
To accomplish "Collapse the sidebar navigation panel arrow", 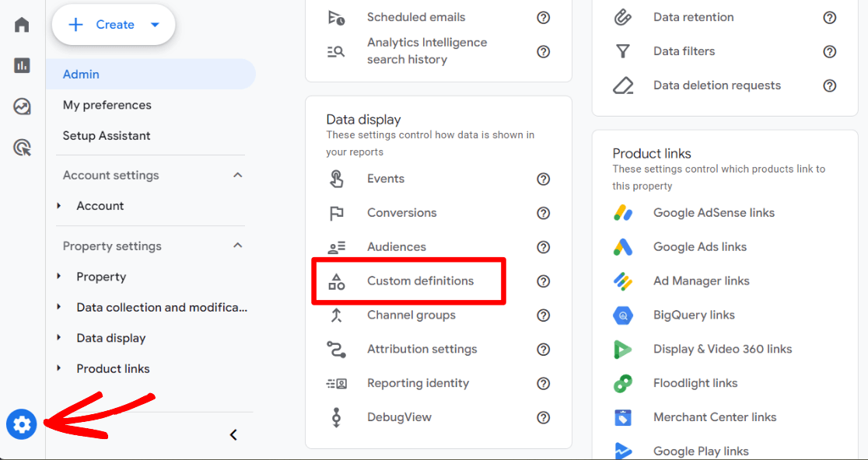I will point(233,435).
